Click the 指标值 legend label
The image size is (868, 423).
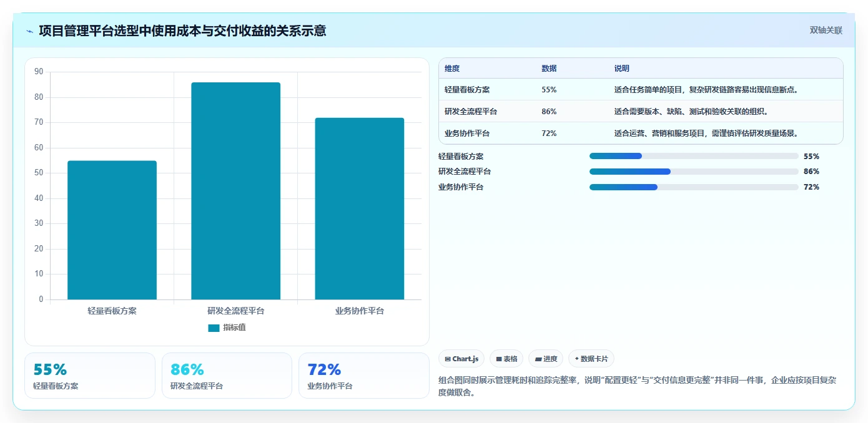(234, 328)
